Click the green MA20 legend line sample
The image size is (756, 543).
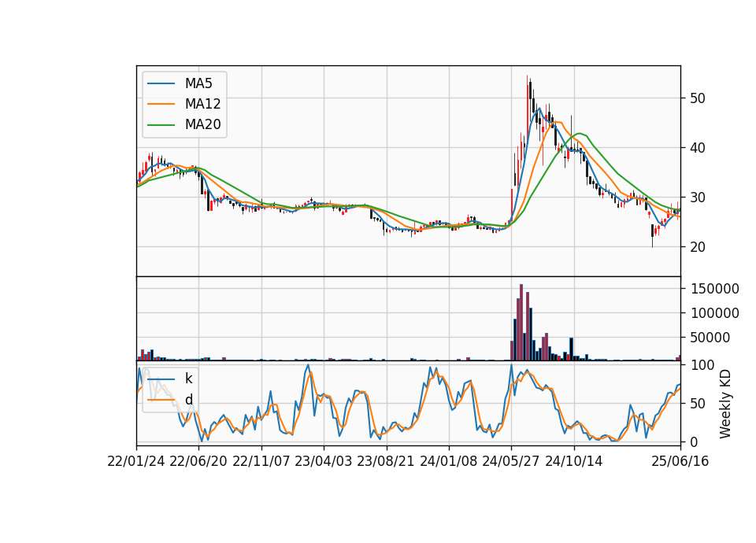point(161,125)
